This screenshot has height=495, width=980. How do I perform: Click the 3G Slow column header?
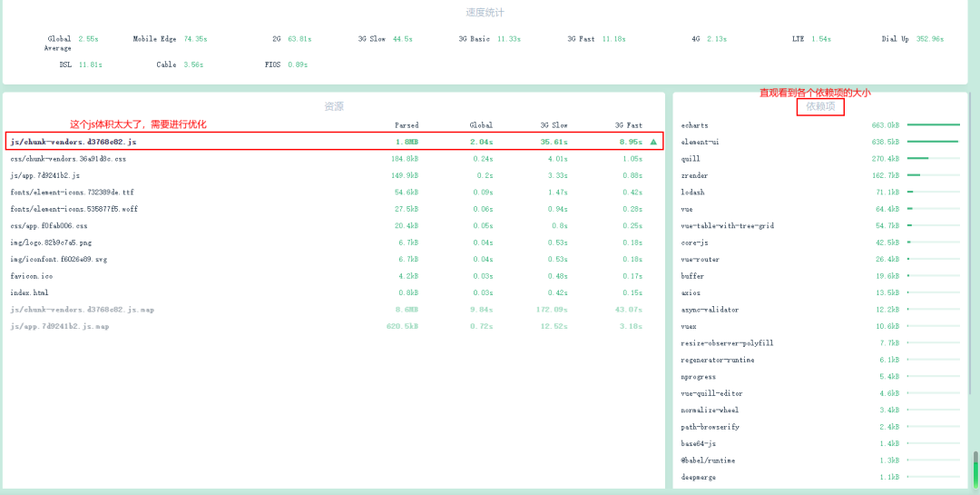tap(554, 125)
